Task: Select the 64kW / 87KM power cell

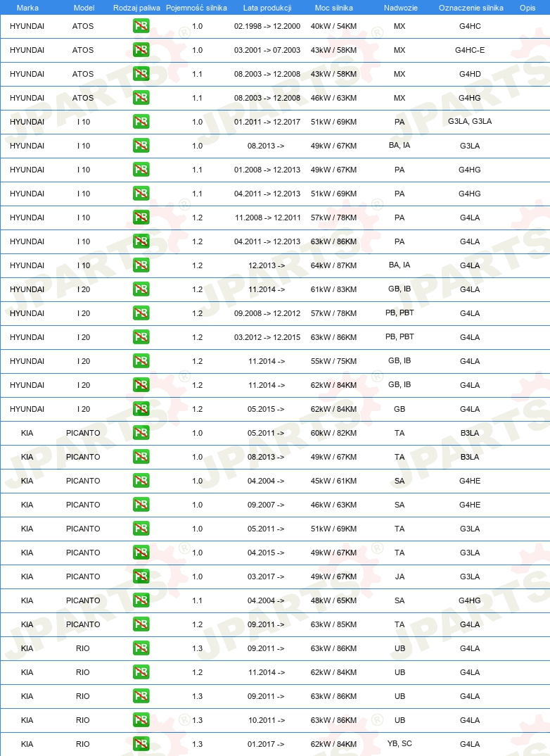Action: click(334, 265)
